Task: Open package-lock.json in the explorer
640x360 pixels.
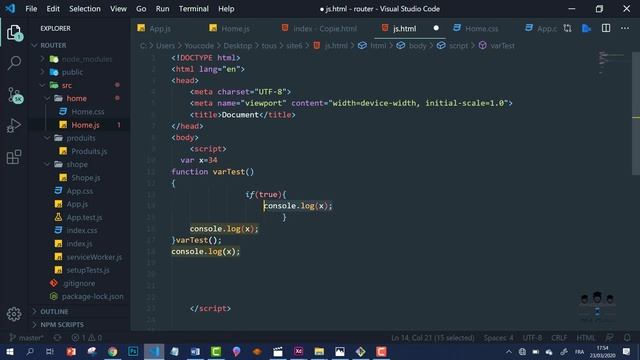Action: click(92, 296)
